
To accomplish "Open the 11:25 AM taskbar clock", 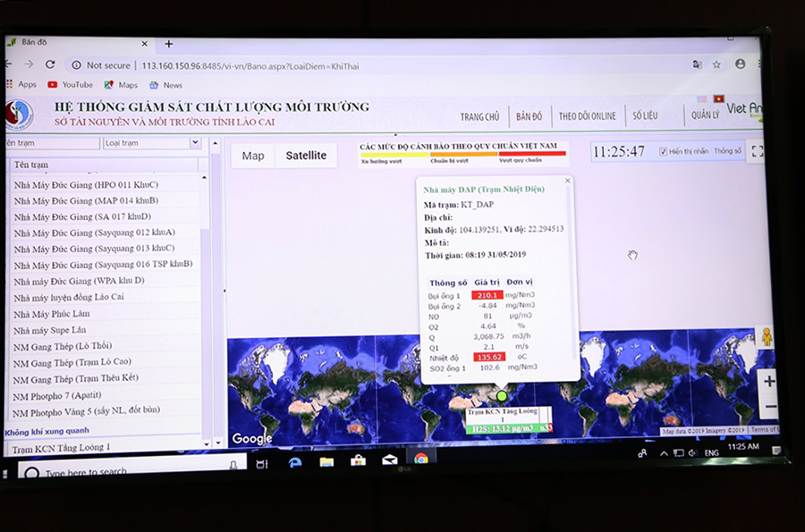I will (743, 447).
